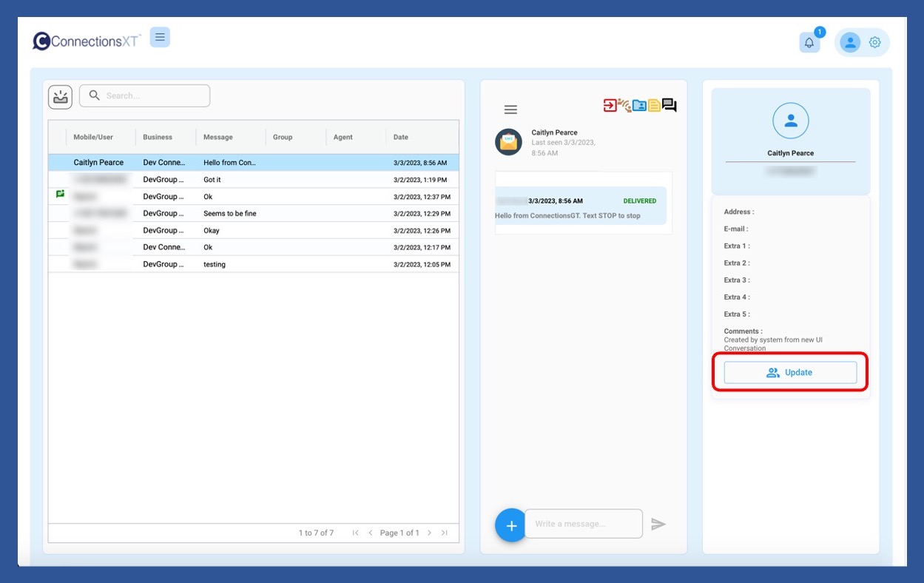Screen dimensions: 924x583
Task: Click the Message column header
Action: point(218,138)
